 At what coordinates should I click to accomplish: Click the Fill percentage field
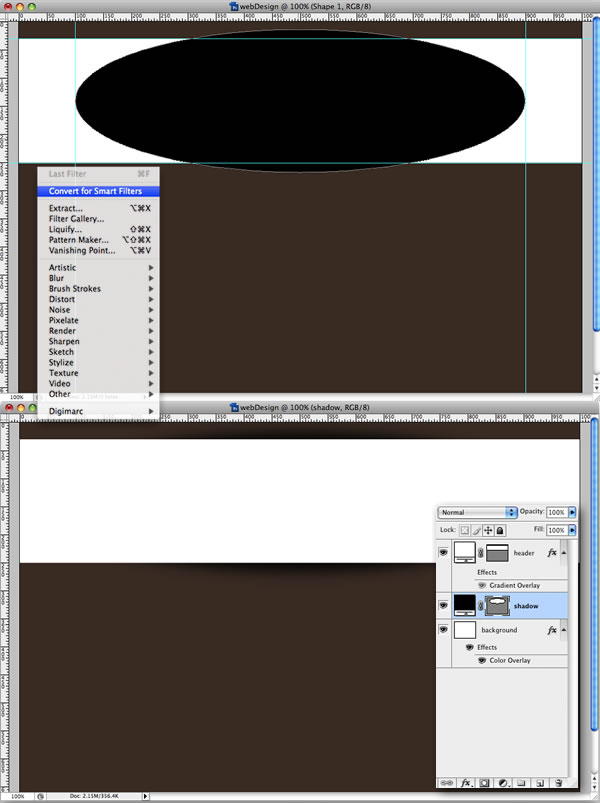click(556, 530)
